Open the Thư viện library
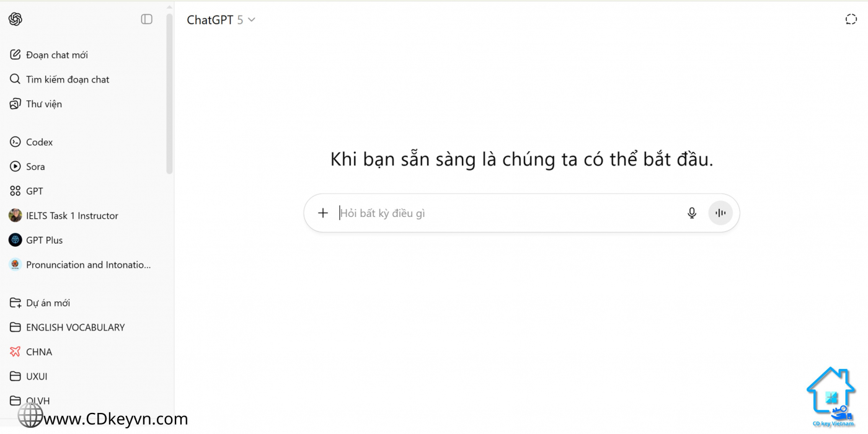This screenshot has height=434, width=868. [43, 104]
